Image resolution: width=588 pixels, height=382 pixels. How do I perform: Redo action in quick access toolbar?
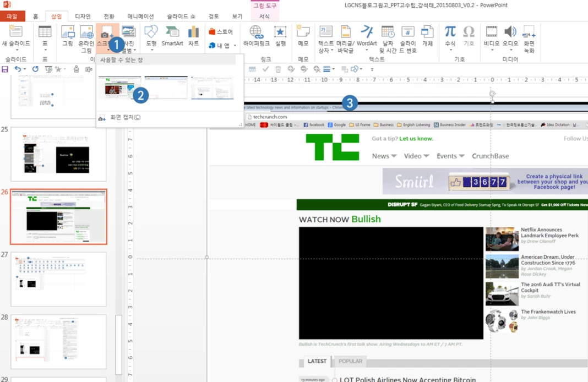coord(35,69)
